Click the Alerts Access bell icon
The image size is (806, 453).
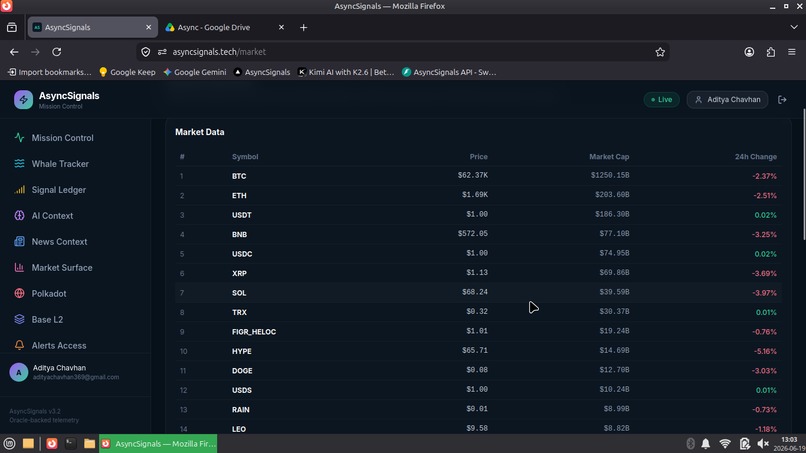click(x=19, y=345)
